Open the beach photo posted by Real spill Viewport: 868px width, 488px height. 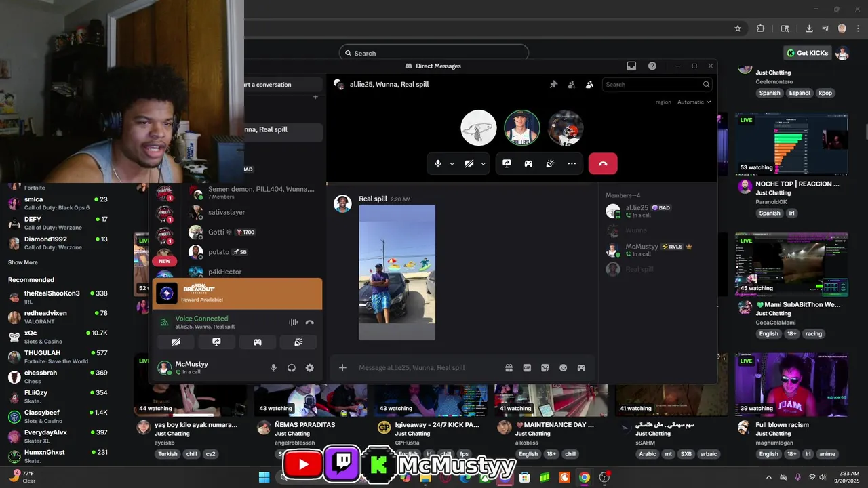pyautogui.click(x=397, y=272)
